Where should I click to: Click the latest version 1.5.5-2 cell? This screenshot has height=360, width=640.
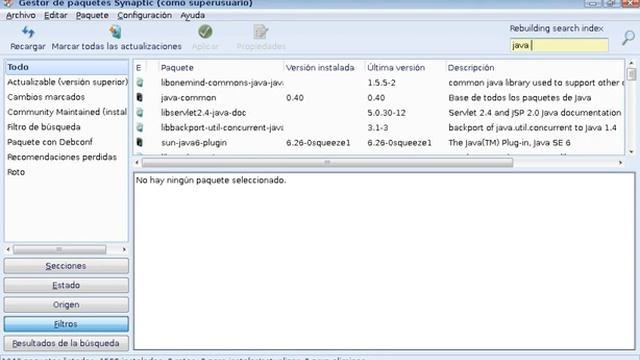pyautogui.click(x=381, y=83)
